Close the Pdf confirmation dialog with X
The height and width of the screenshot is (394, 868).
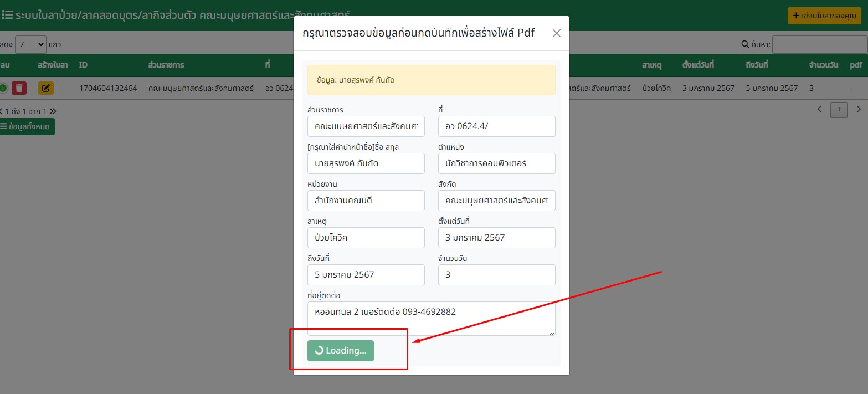click(x=557, y=33)
